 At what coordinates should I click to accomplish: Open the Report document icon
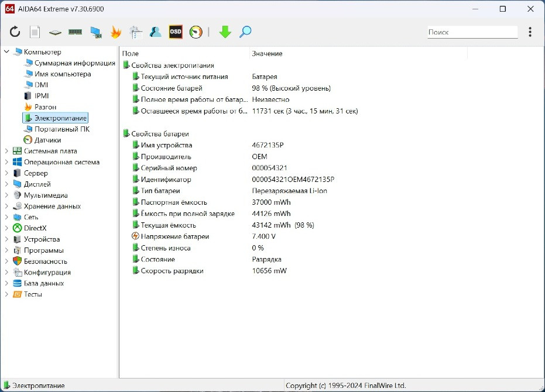click(35, 32)
